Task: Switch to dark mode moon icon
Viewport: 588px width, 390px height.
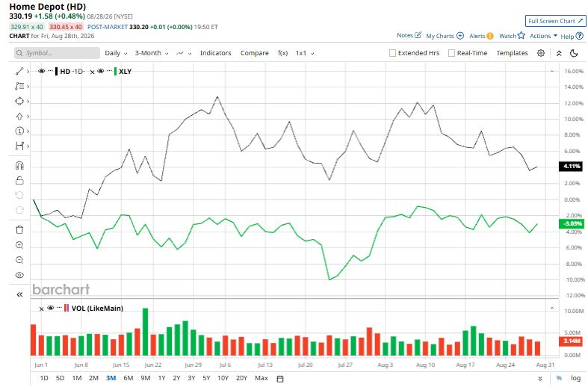Action: coord(574,53)
